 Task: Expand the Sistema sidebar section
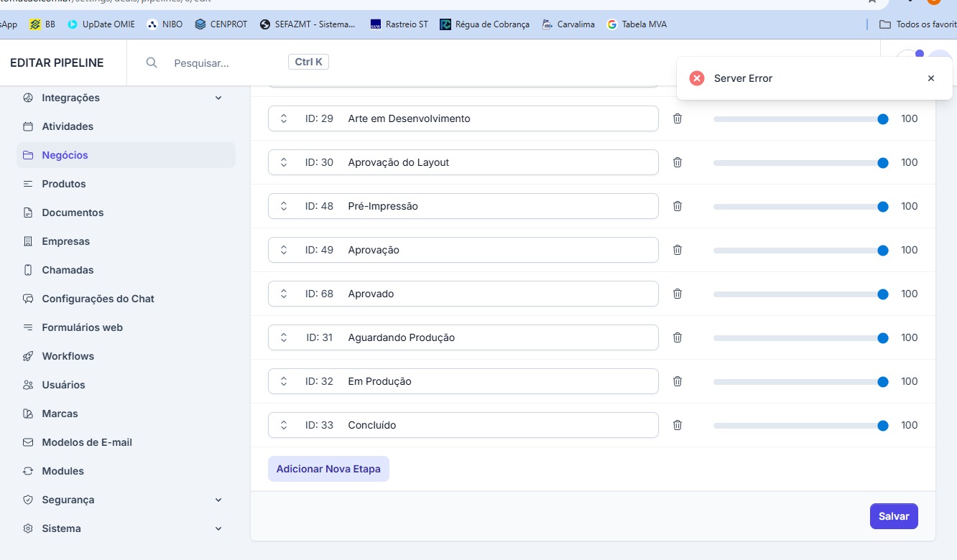[218, 528]
